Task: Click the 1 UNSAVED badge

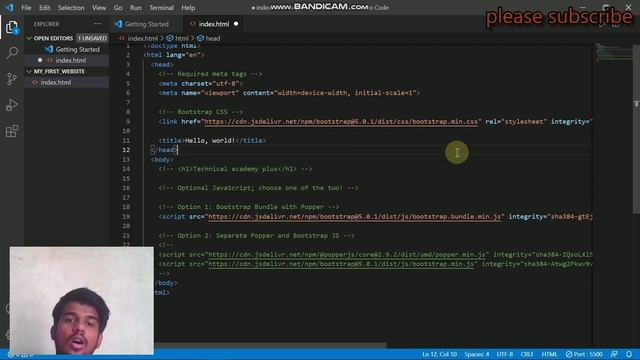Action: pos(92,38)
